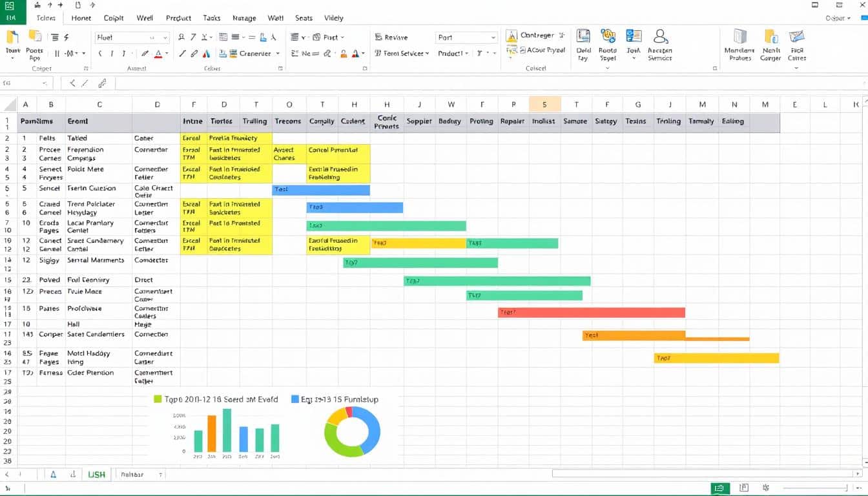Image resolution: width=868 pixels, height=496 pixels.
Task: Click the cell reading Serral Marments
Action: (x=99, y=260)
